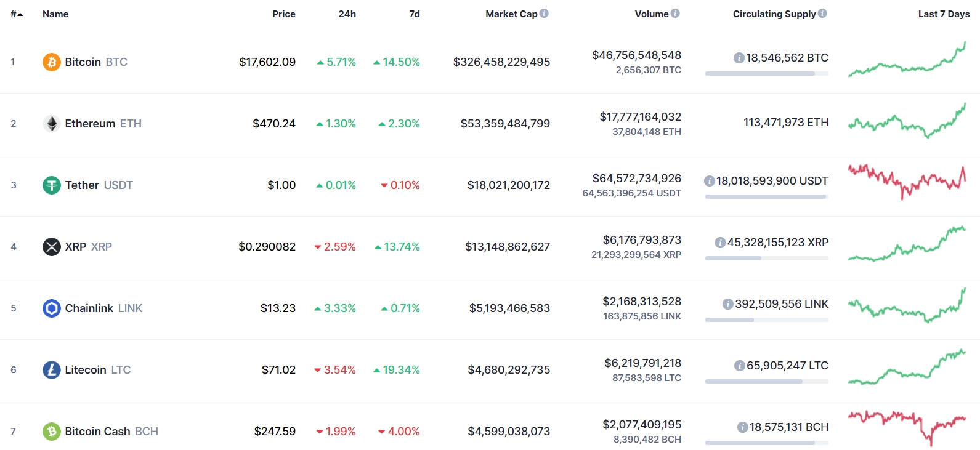Open Bitcoin Cash's 7 days sparkline chart
The height and width of the screenshot is (450, 980).
point(907,428)
